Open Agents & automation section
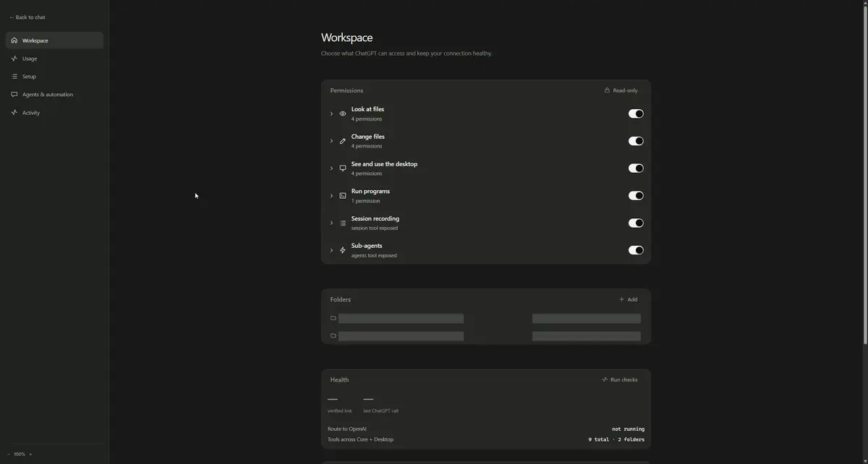The width and height of the screenshot is (868, 464). pyautogui.click(x=54, y=95)
